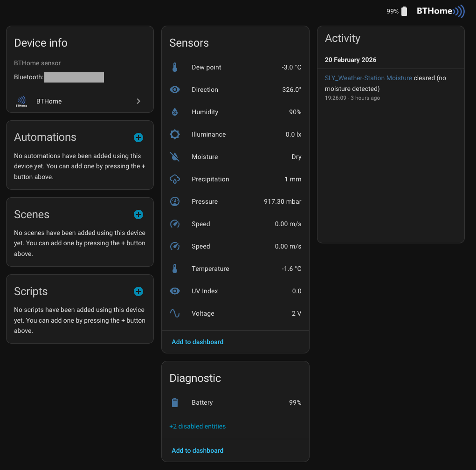Add a new scene with plus button
This screenshot has width=476, height=470.
138,214
